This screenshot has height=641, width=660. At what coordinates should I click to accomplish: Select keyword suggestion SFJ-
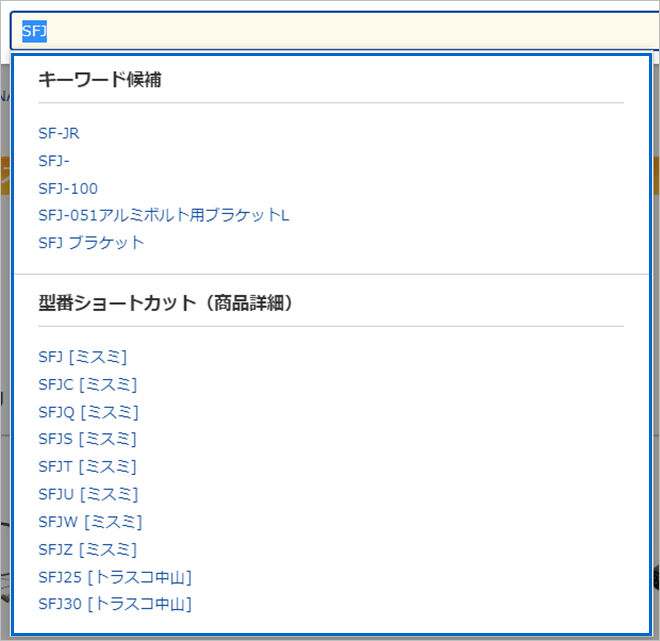click(x=54, y=161)
